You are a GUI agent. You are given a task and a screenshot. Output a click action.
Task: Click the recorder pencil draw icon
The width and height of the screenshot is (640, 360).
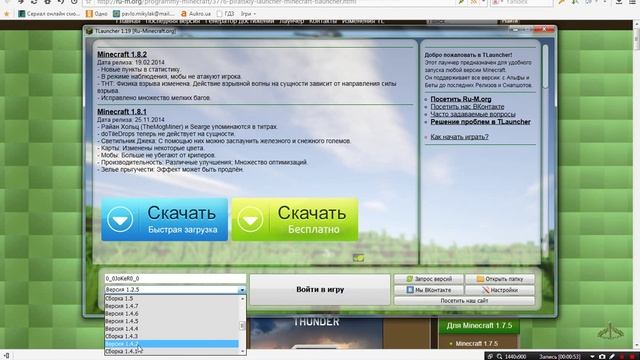click(x=612, y=356)
